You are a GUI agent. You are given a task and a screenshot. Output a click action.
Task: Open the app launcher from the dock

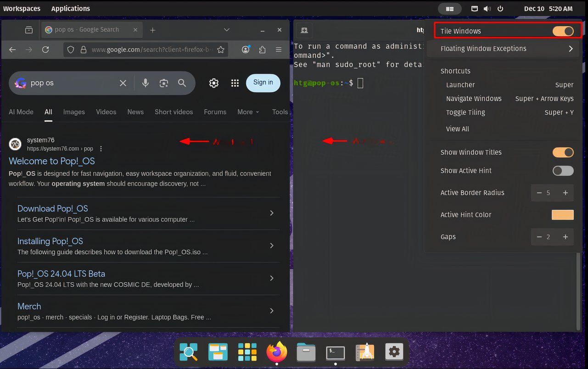[x=247, y=352]
